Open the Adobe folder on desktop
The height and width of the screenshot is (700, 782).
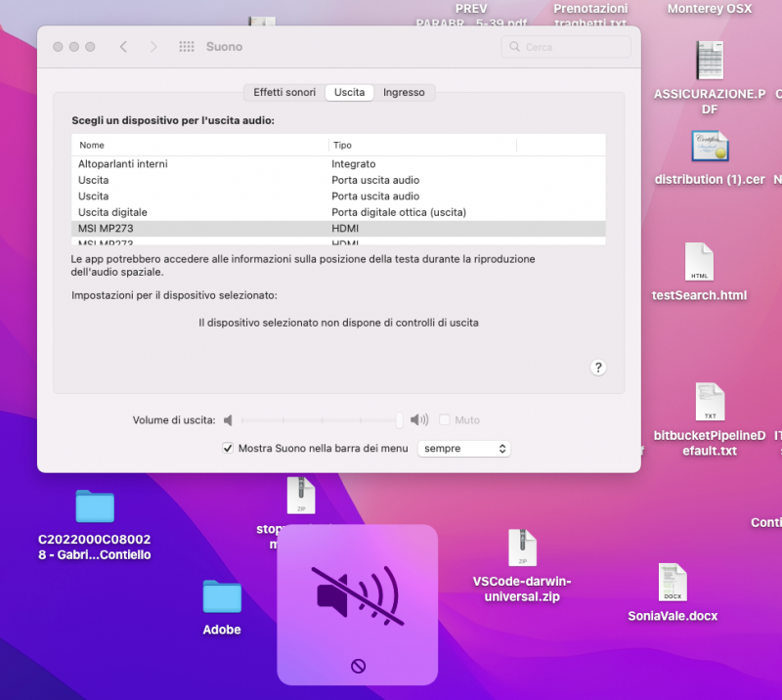pos(222,597)
